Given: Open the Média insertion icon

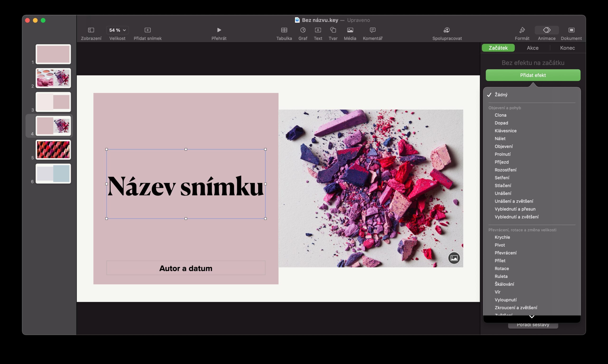Looking at the screenshot, I should pyautogui.click(x=350, y=30).
